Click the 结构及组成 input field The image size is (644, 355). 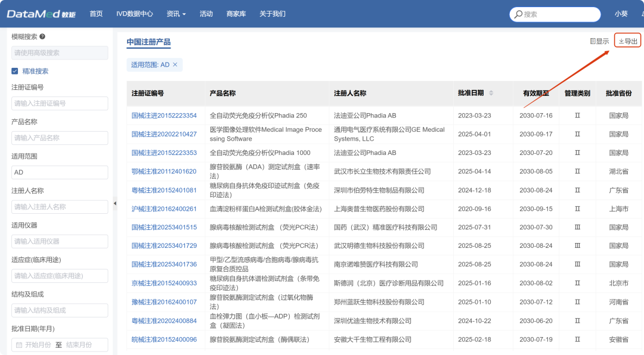click(x=60, y=310)
